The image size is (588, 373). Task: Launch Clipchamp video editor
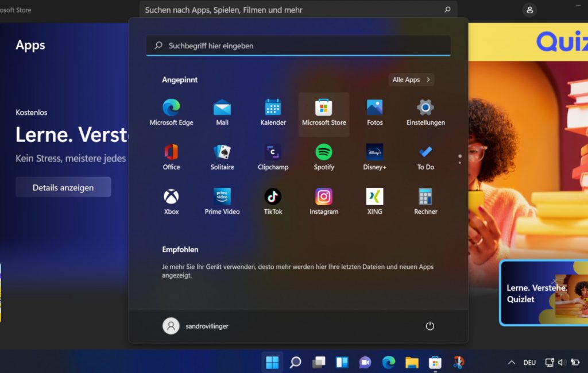273,157
